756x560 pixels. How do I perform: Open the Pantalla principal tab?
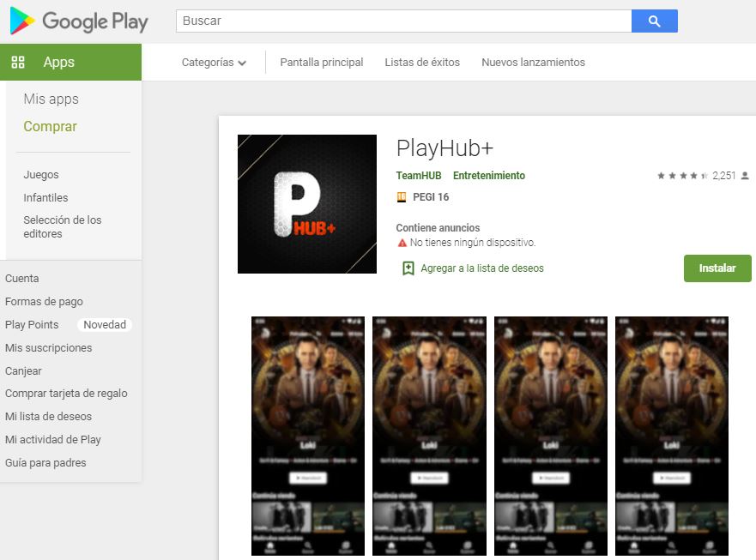(321, 63)
